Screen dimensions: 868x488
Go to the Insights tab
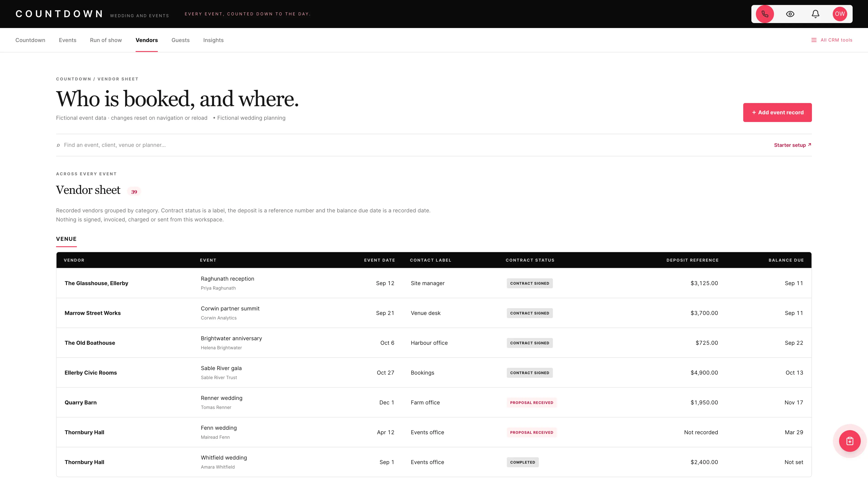pos(213,40)
